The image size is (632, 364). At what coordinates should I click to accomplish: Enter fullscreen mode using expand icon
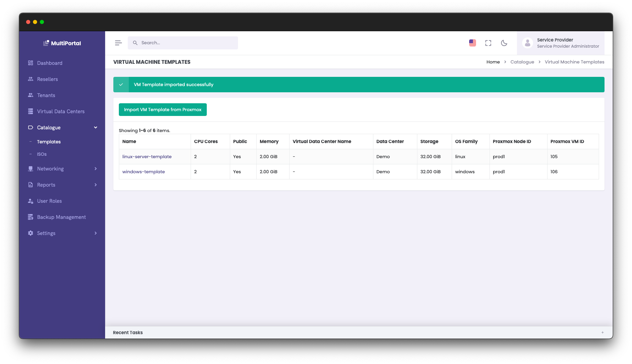[x=488, y=43]
